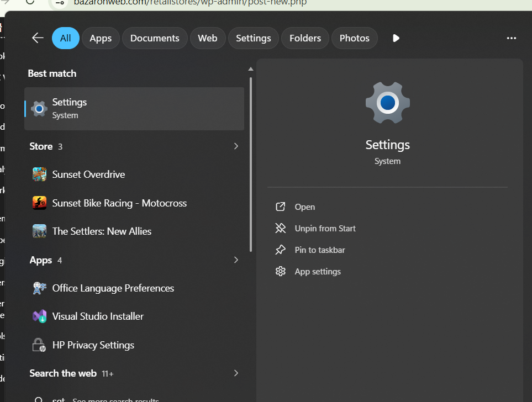Viewport: 532px width, 402px height.
Task: Click the Search the web heading
Action: pos(63,373)
